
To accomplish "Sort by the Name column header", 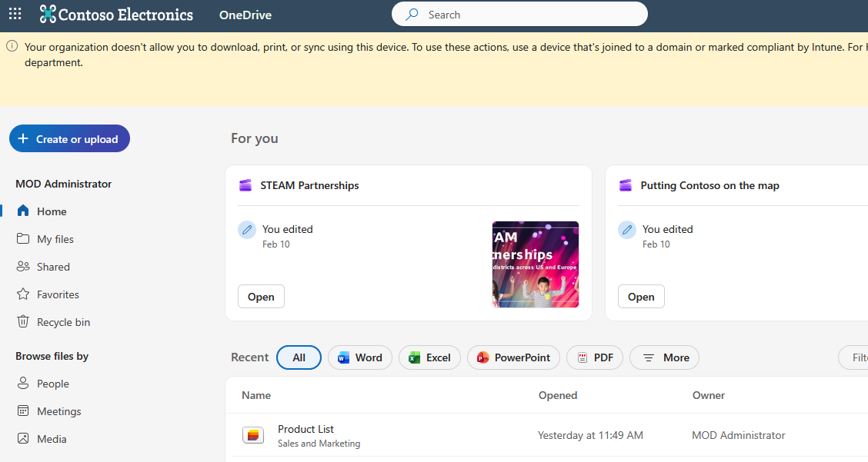I will tap(256, 395).
